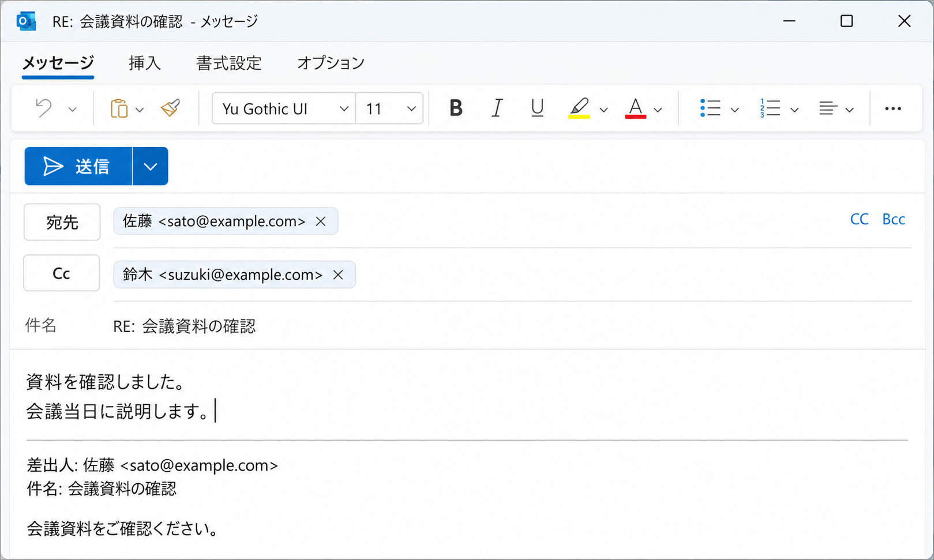Open the more options ellipsis menu
This screenshot has height=560, width=934.
coord(893,108)
